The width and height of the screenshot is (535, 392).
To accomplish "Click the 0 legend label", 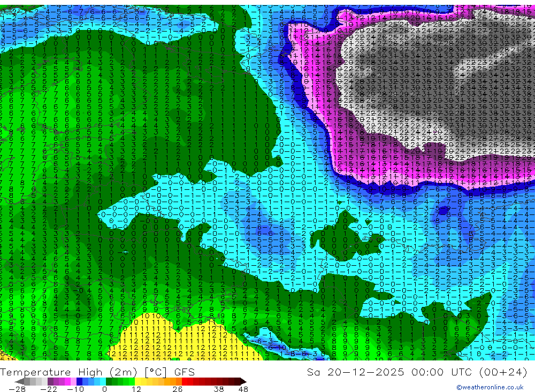I will (x=104, y=389).
